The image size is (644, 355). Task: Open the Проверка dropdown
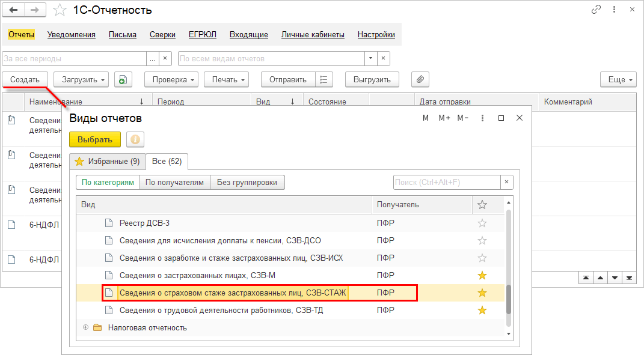[171, 80]
